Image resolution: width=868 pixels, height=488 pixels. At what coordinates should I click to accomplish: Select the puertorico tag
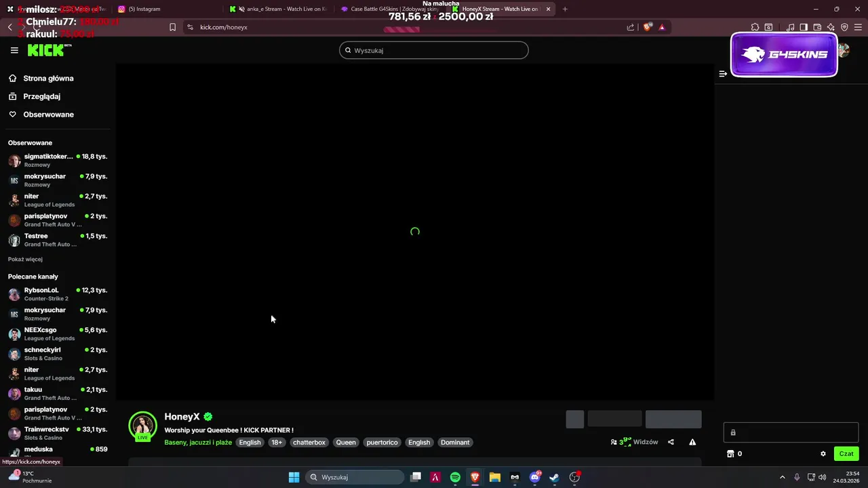pyautogui.click(x=382, y=443)
